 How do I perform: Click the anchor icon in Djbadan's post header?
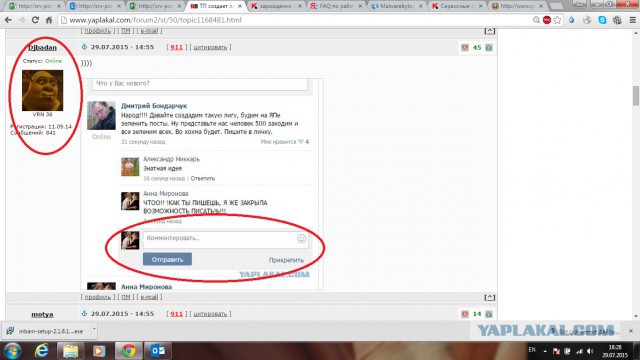(x=84, y=47)
